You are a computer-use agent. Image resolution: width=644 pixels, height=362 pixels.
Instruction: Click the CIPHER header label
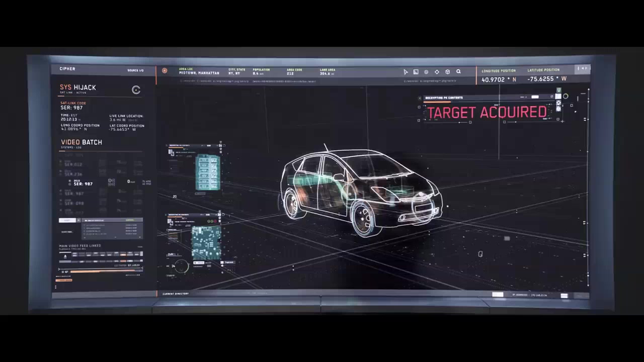point(67,69)
